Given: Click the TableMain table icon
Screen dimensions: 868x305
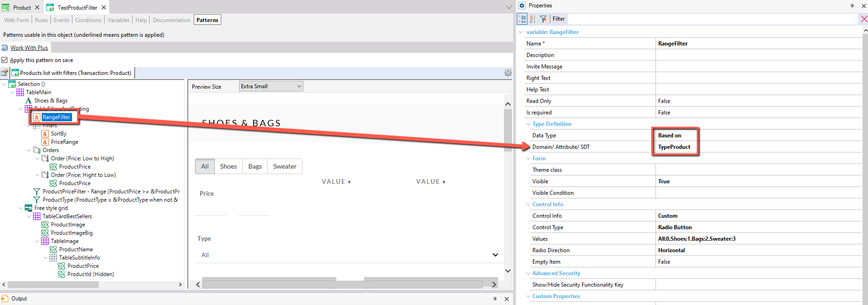Looking at the screenshot, I should pyautogui.click(x=20, y=92).
